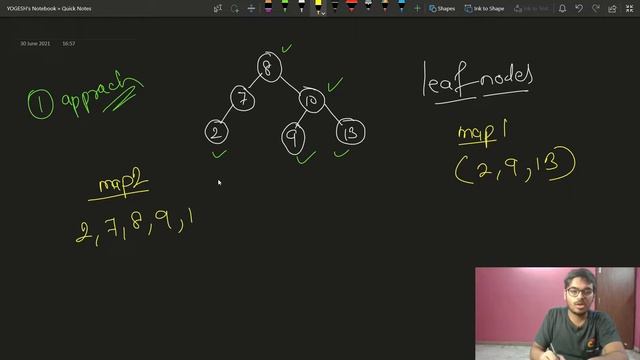Select the text/object selection tool
Viewport: 640px width, 360px height.
[x=218, y=8]
